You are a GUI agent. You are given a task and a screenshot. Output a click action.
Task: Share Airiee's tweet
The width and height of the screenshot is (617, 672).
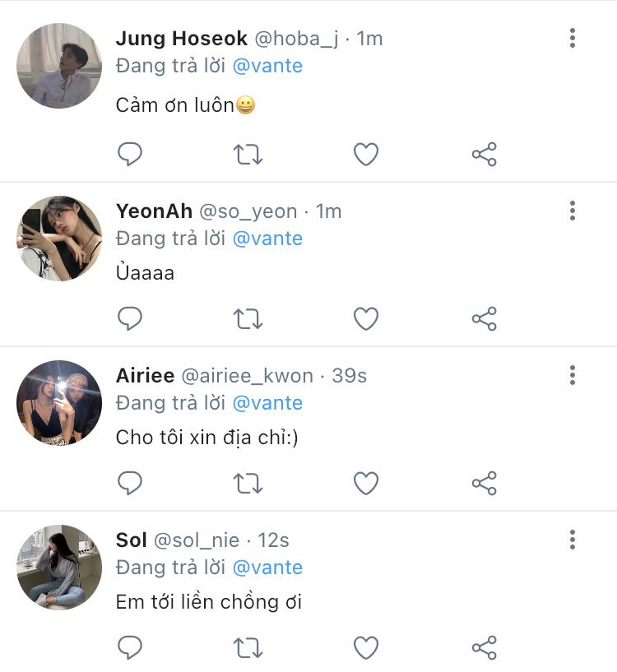484,483
